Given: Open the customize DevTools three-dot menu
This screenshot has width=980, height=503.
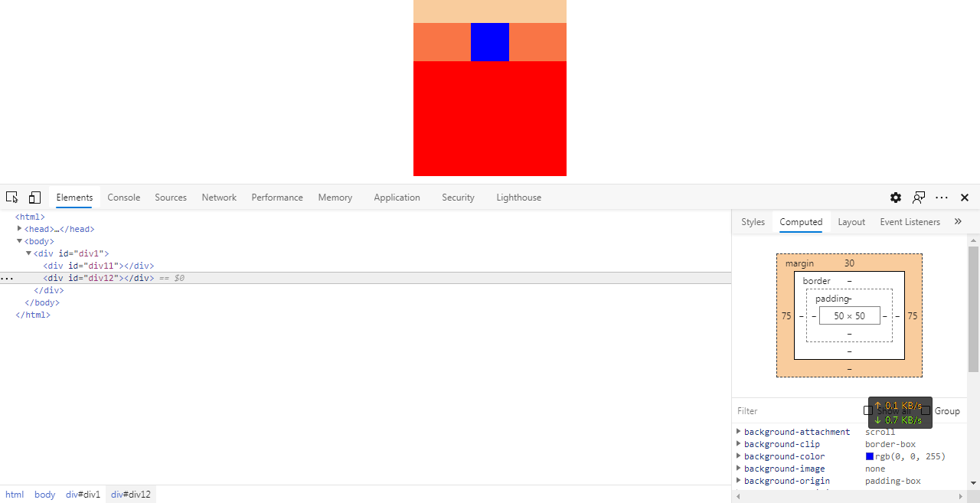Looking at the screenshot, I should point(942,198).
